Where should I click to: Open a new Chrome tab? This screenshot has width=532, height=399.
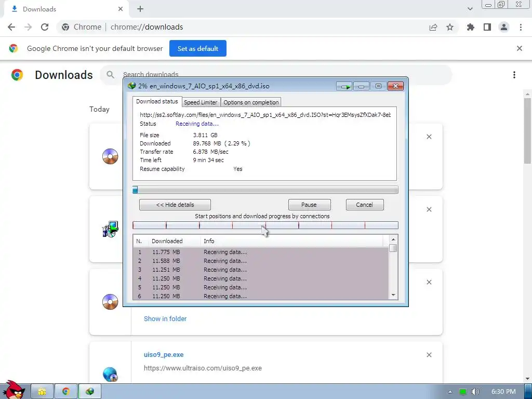tap(140, 9)
